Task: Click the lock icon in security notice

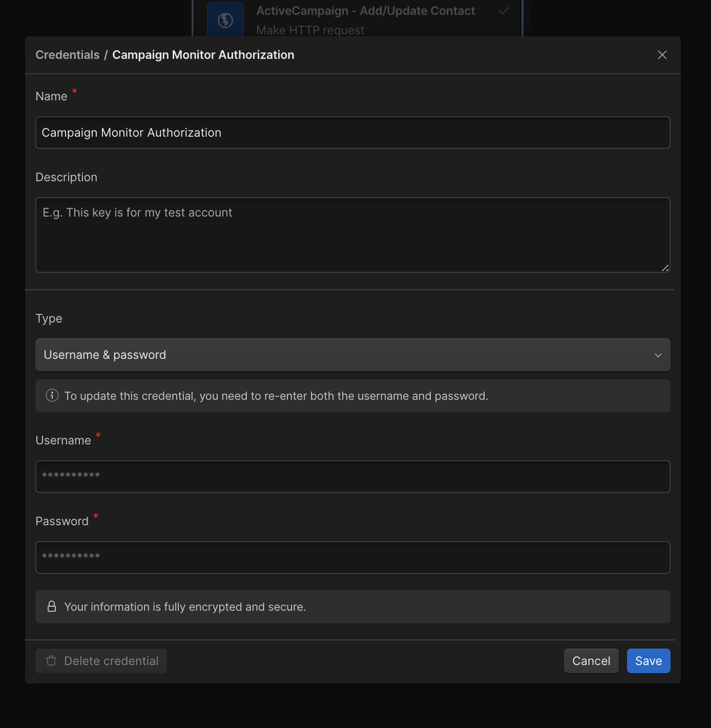Action: pyautogui.click(x=52, y=606)
